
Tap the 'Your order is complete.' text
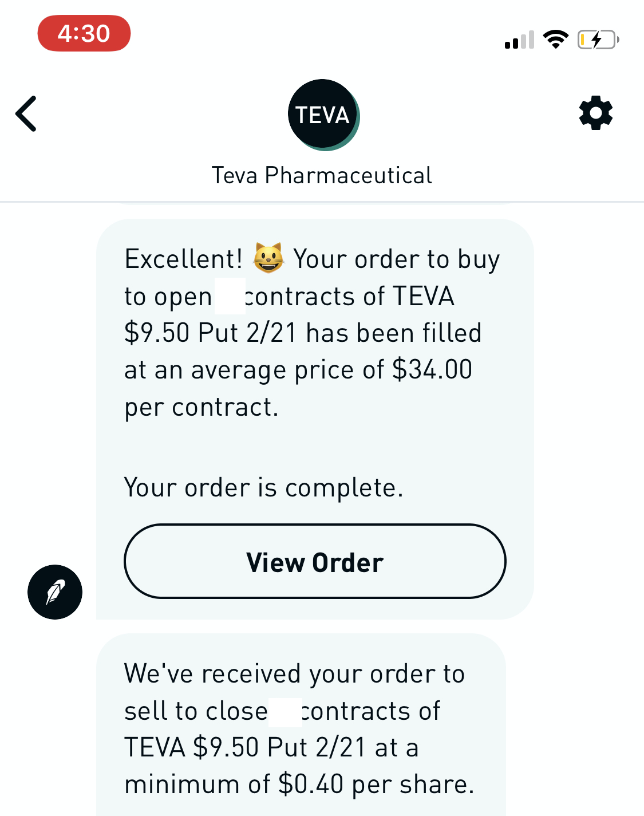click(264, 488)
